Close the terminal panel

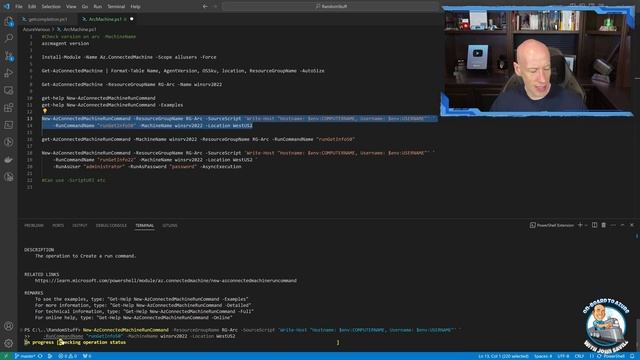[x=632, y=225]
